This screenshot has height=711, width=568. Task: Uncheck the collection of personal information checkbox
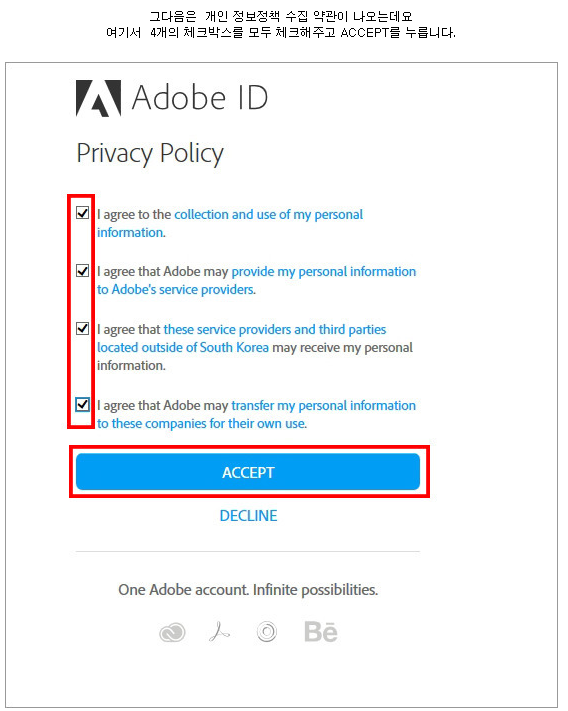coord(83,213)
